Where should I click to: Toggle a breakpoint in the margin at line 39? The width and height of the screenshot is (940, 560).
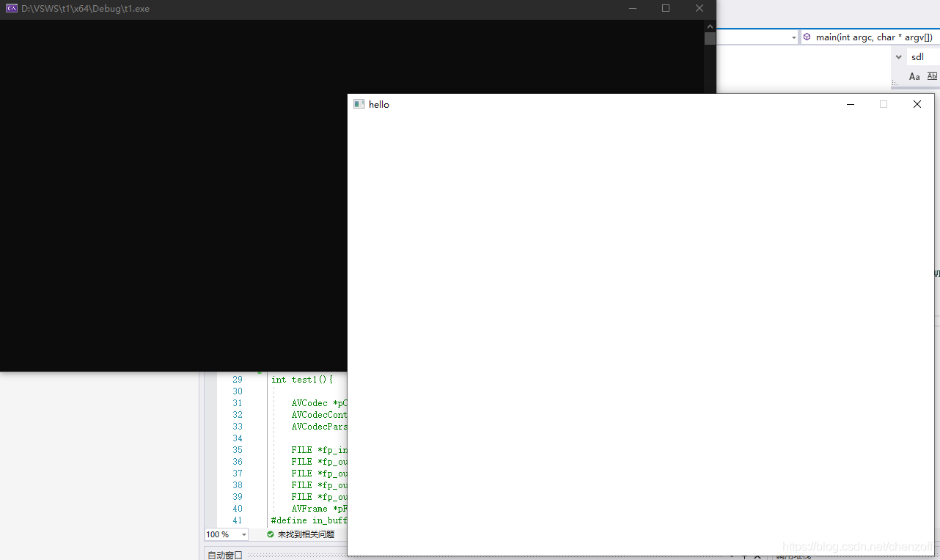point(213,496)
